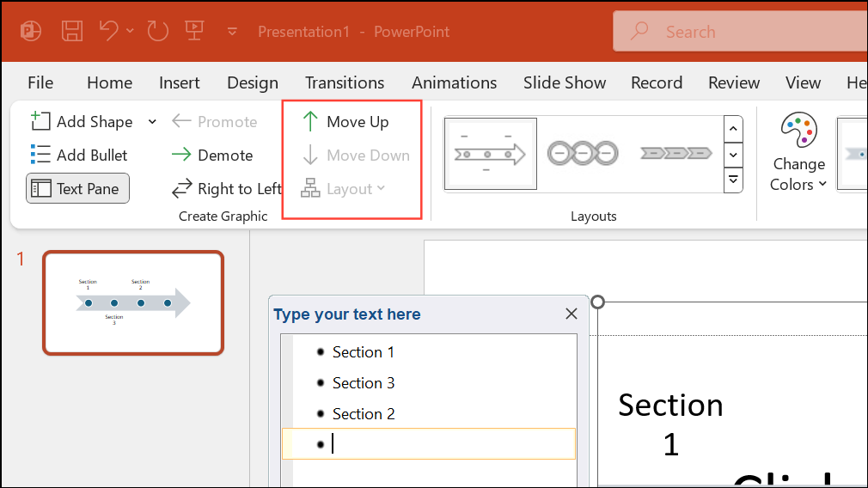Image resolution: width=868 pixels, height=488 pixels.
Task: Close the text pane
Action: (x=572, y=314)
